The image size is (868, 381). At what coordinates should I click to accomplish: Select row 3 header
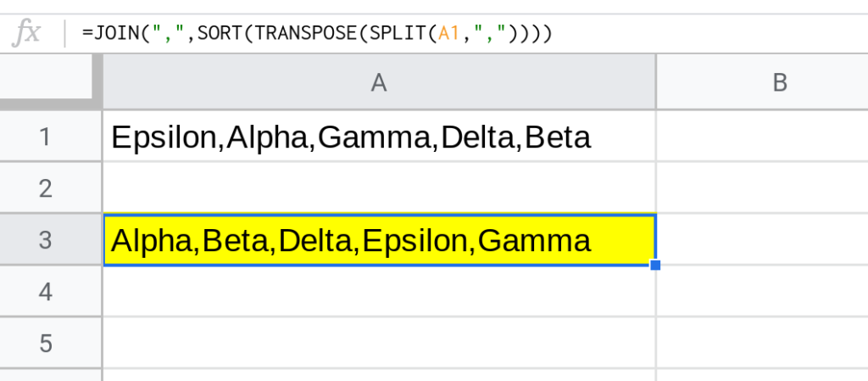(46, 240)
